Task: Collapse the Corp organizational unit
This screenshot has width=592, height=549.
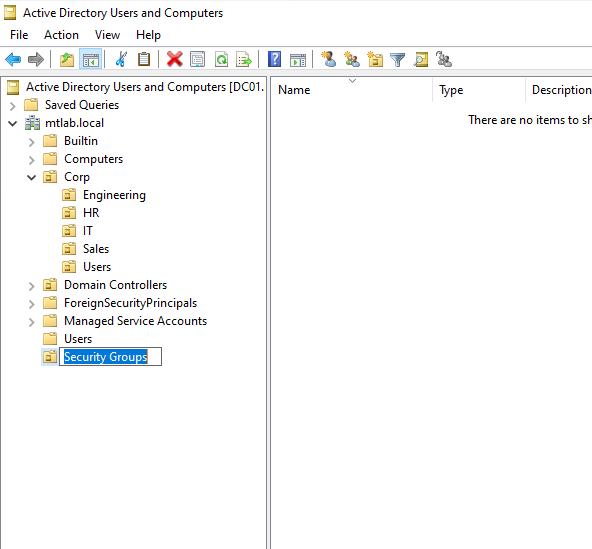Action: (x=32, y=177)
